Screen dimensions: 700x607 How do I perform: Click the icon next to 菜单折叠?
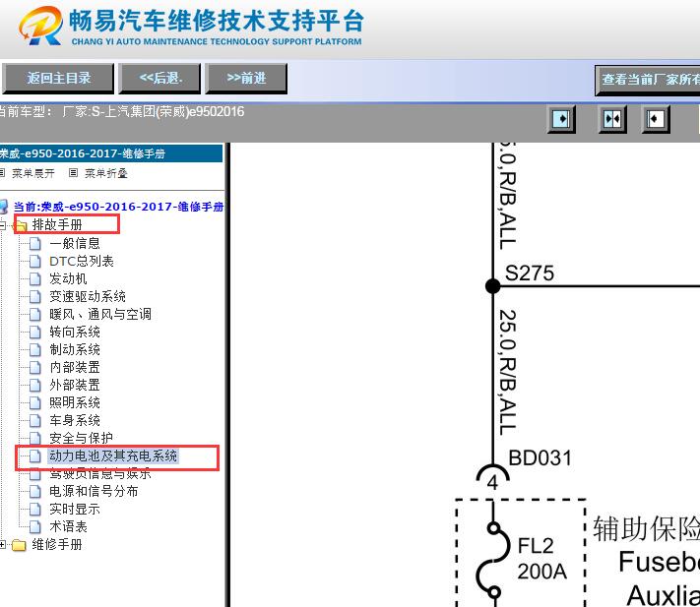73,172
